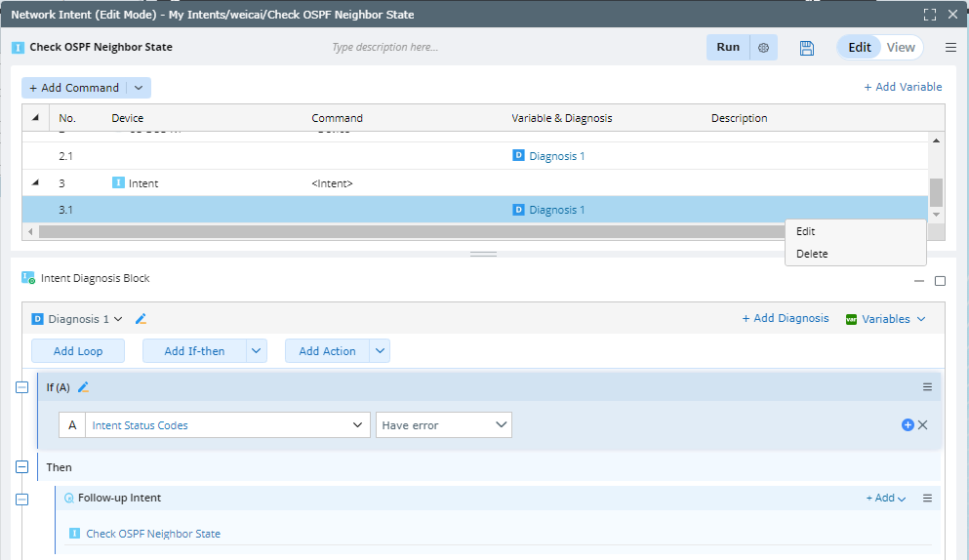Collapse the If (A) block

22,387
